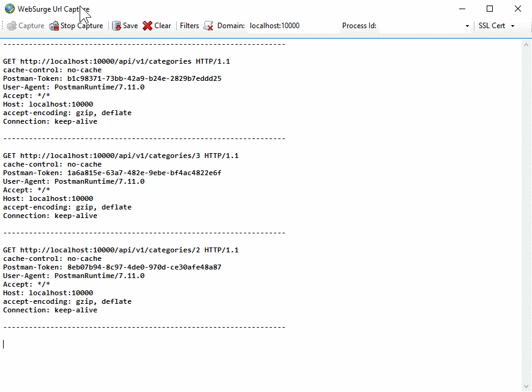Click the Postman-Token b1c98371 line

[112, 79]
